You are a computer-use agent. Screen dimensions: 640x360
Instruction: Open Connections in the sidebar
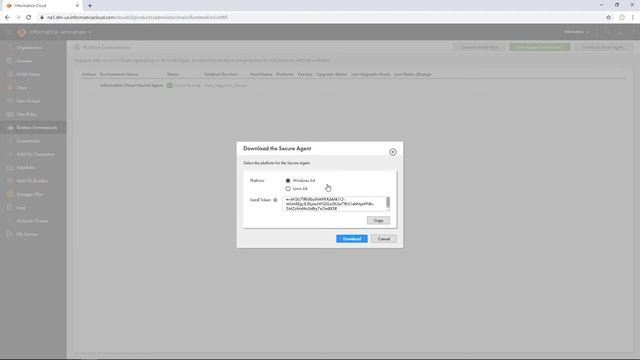point(28,141)
